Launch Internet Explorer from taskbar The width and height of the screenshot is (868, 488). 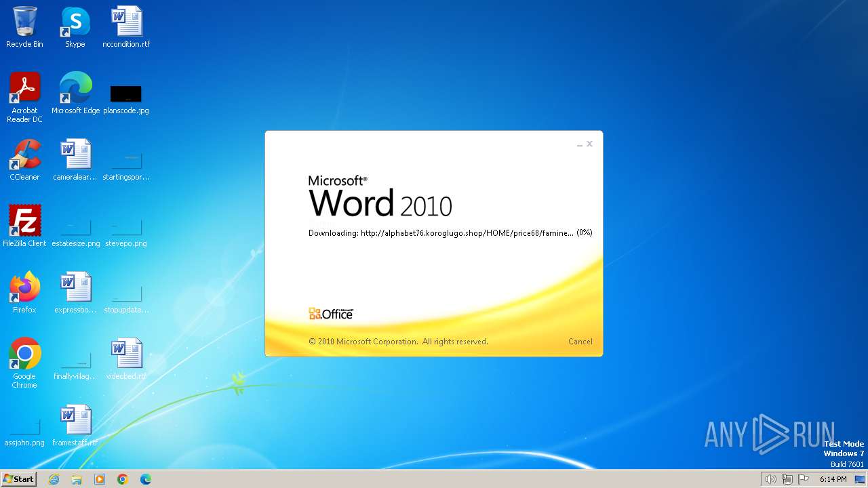click(54, 479)
